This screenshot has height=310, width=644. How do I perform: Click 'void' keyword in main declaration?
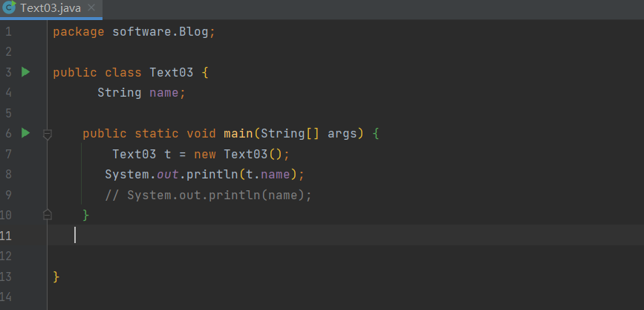(x=201, y=133)
